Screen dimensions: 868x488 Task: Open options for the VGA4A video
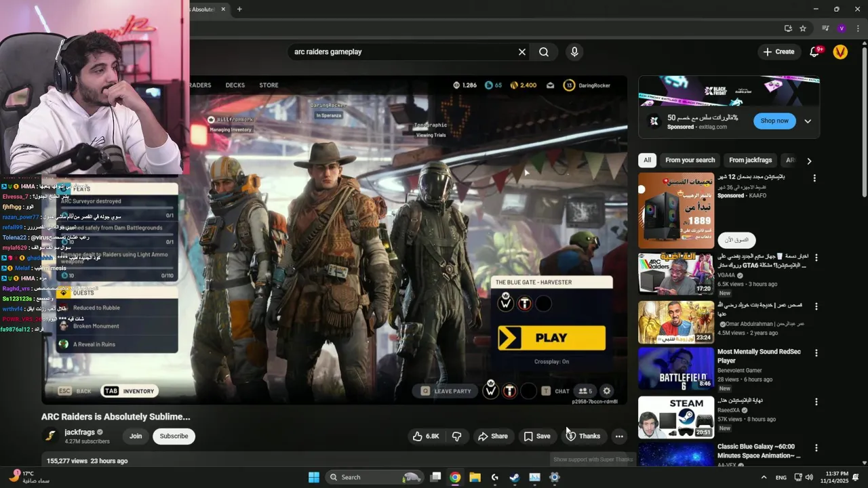click(816, 258)
